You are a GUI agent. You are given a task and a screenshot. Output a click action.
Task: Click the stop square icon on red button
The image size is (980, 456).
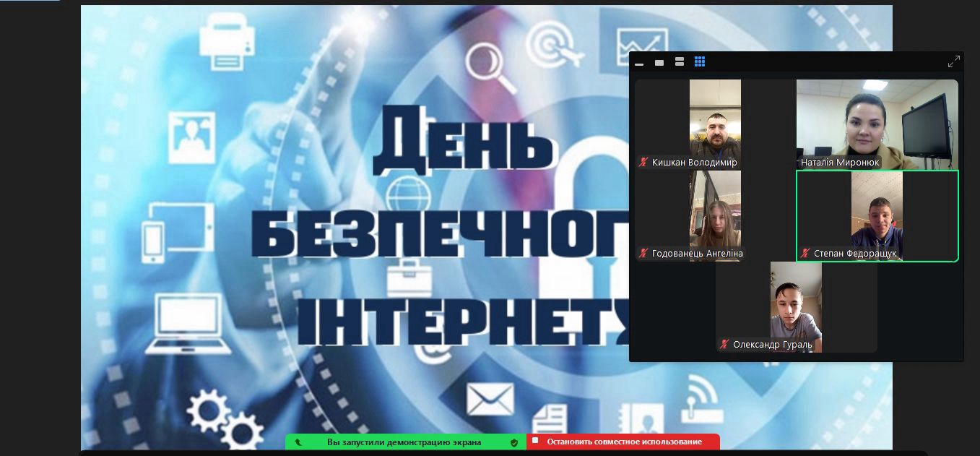coord(535,440)
